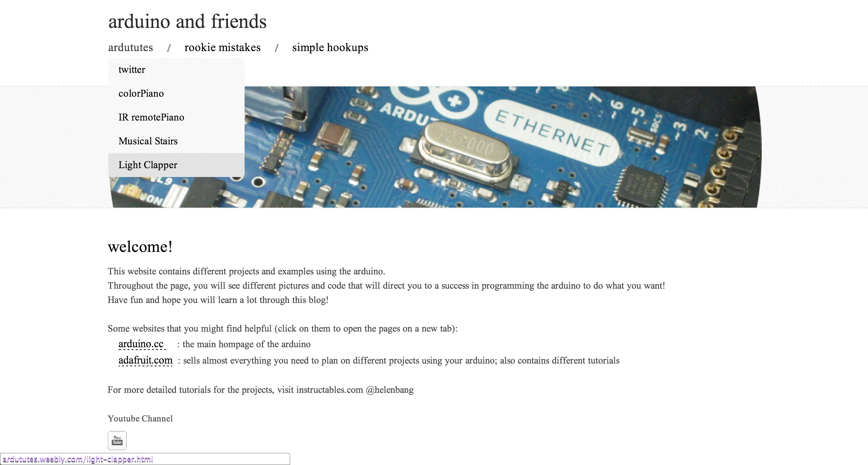Toggle Light Clapper highlighted menu item

pyautogui.click(x=148, y=164)
